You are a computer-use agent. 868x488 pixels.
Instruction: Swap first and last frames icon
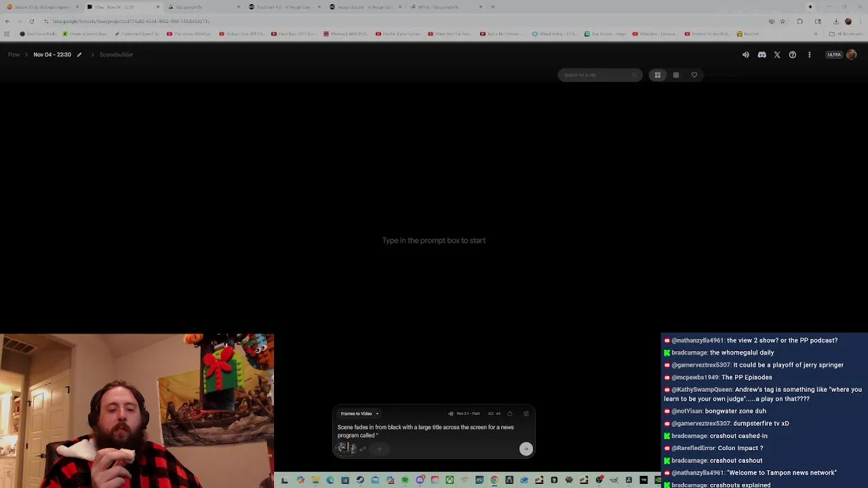coord(363,448)
